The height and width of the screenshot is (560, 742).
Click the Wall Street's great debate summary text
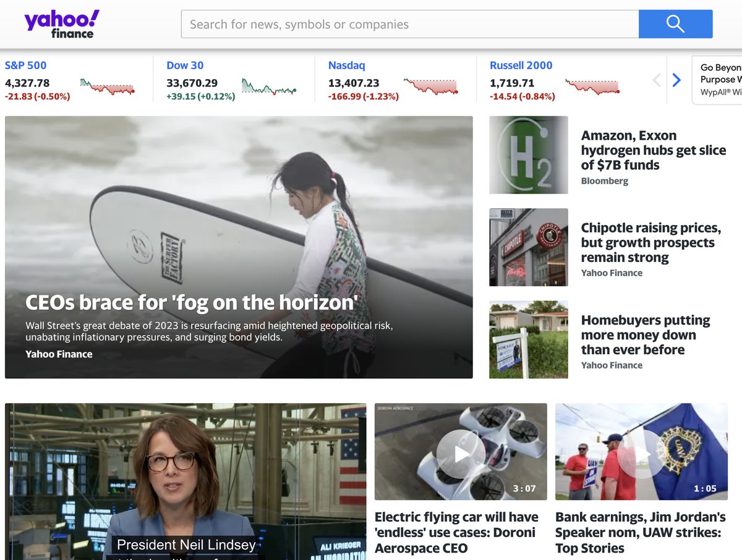coord(209,331)
